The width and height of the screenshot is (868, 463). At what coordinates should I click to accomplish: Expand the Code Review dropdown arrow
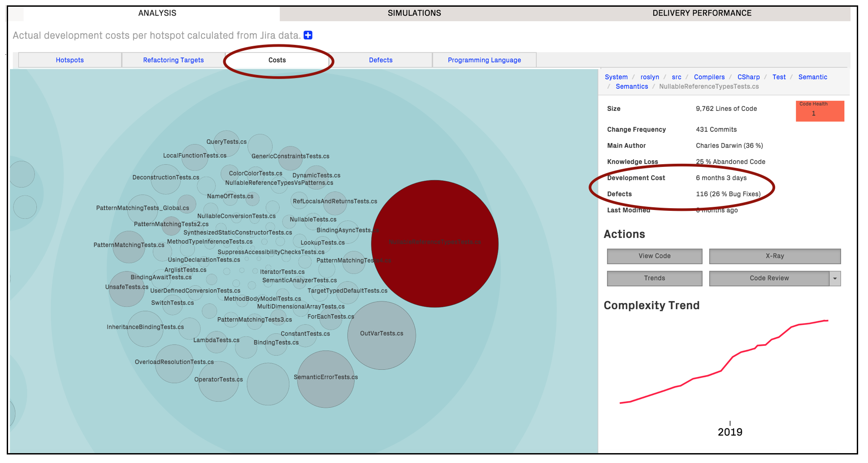coord(835,278)
